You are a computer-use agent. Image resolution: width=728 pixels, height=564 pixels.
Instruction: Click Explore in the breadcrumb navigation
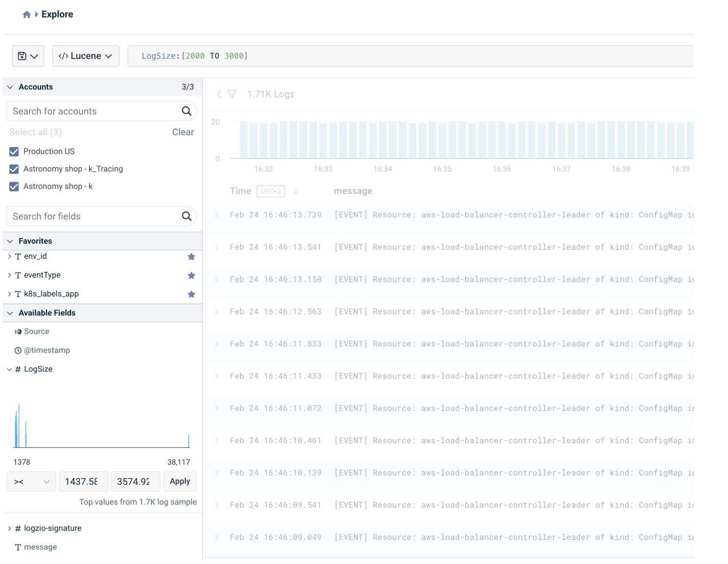pyautogui.click(x=56, y=14)
